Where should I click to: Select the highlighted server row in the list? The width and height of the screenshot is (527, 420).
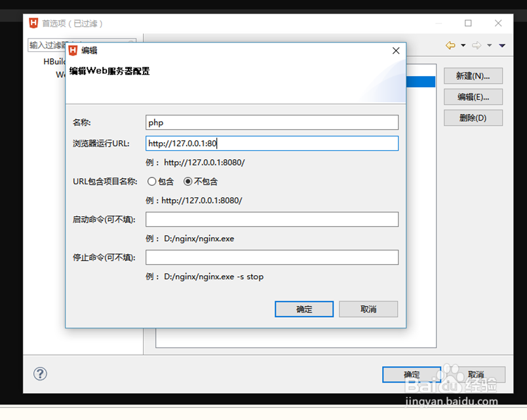(420, 82)
